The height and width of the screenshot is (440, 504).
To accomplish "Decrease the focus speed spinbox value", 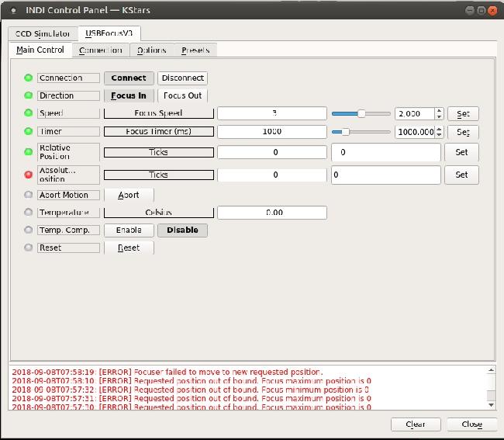I will 439,116.
